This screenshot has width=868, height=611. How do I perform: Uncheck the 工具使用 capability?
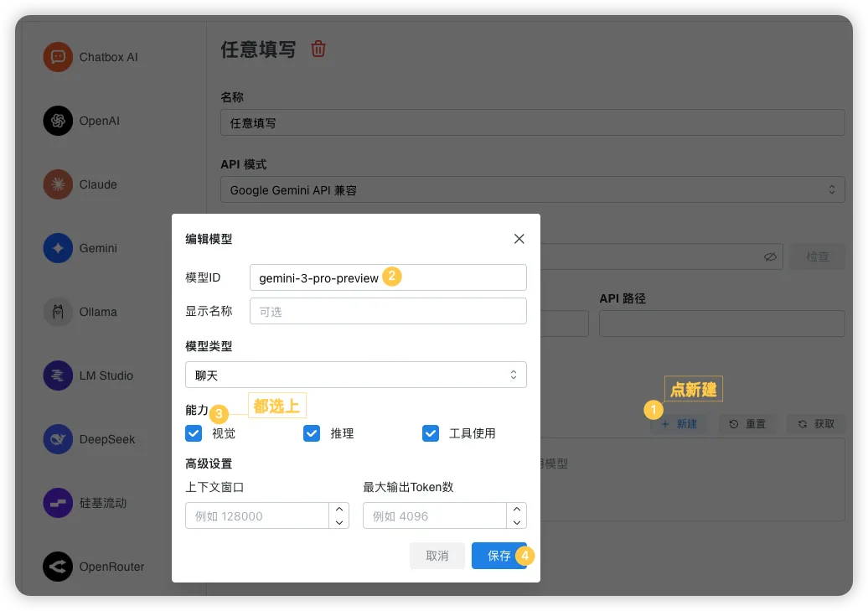(x=430, y=433)
